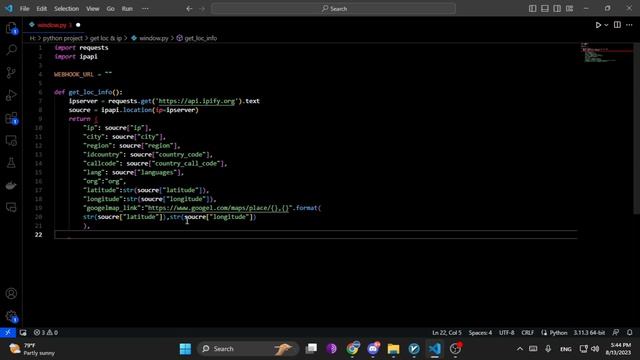Open editor More Actions ellipsis

pyautogui.click(x=629, y=25)
